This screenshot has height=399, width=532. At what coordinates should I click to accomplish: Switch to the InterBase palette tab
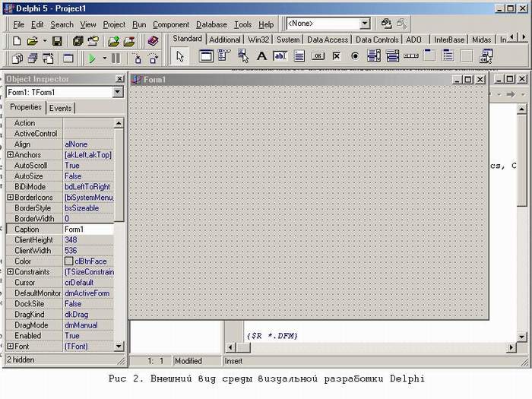tap(449, 40)
